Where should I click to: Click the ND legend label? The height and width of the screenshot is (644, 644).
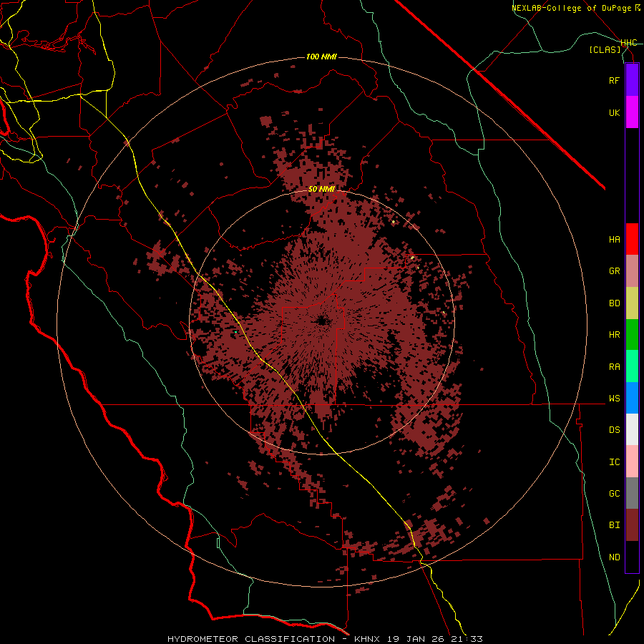pyautogui.click(x=614, y=557)
